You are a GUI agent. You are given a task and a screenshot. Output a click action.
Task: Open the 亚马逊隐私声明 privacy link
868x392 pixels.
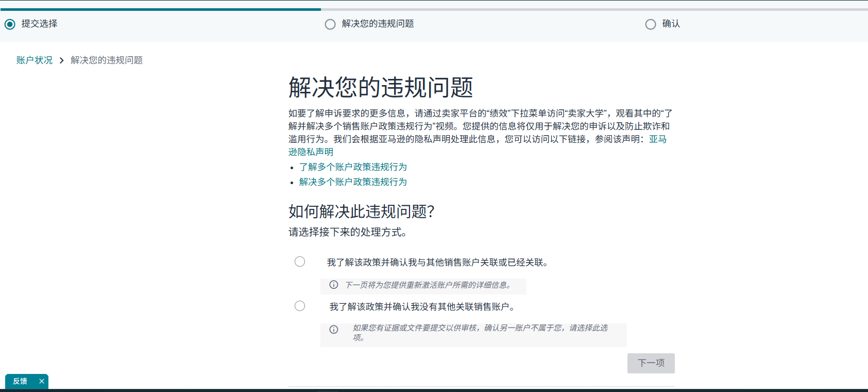657,139
